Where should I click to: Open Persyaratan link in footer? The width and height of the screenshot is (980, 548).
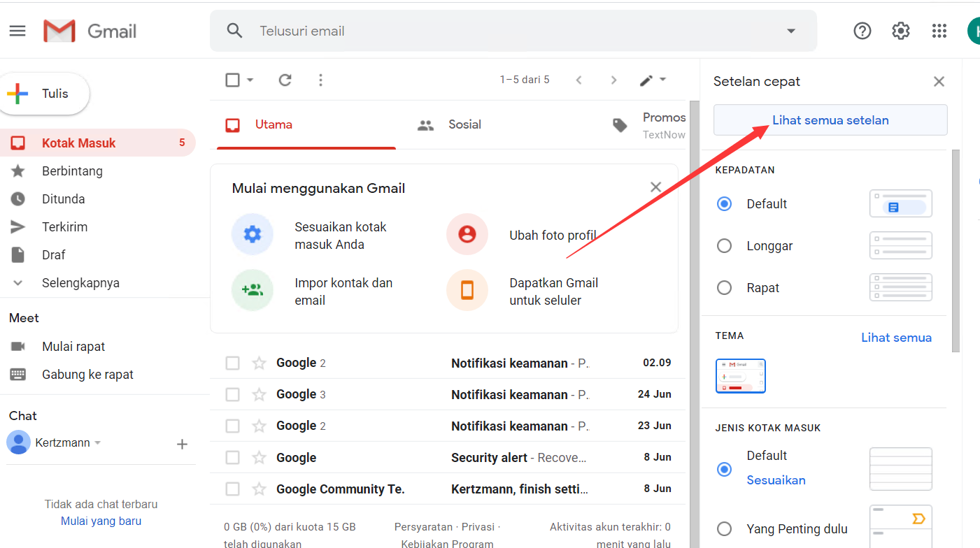(423, 526)
